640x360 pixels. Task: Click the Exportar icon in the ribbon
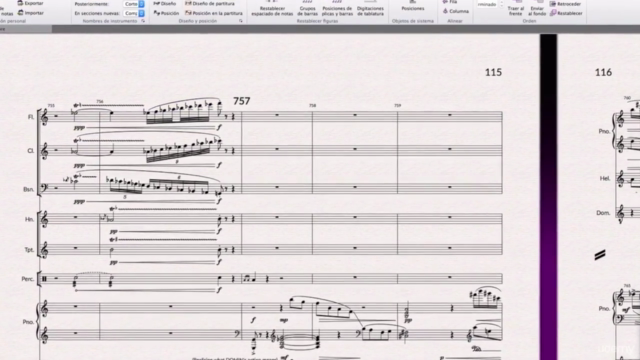[x=20, y=3]
